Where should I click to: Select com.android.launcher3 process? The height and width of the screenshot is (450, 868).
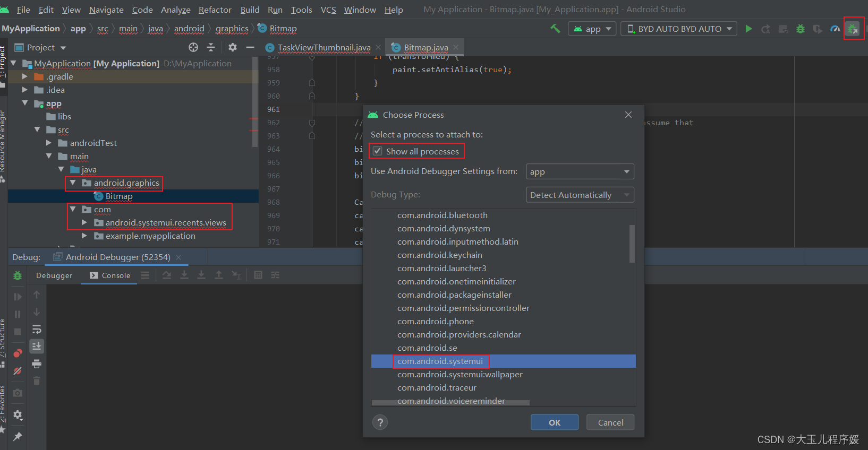coord(503,268)
